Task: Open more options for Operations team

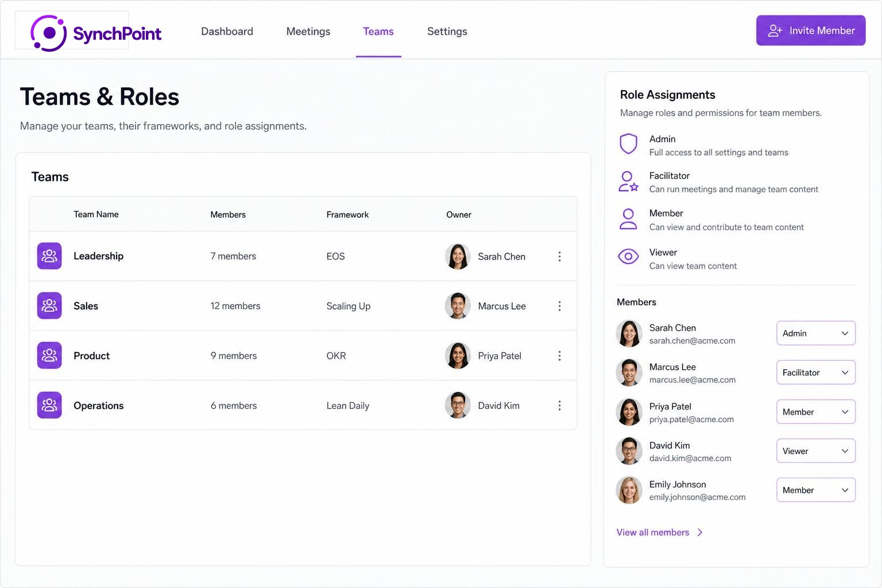Action: tap(559, 406)
